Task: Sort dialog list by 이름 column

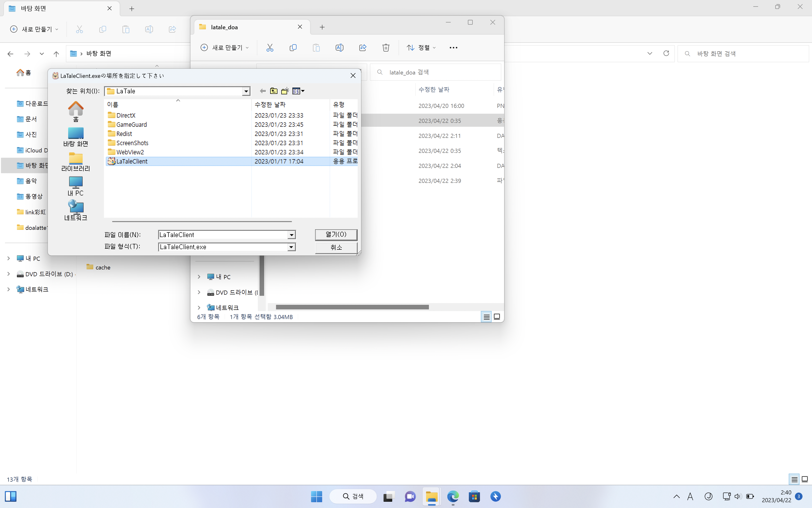Action: coord(178,105)
